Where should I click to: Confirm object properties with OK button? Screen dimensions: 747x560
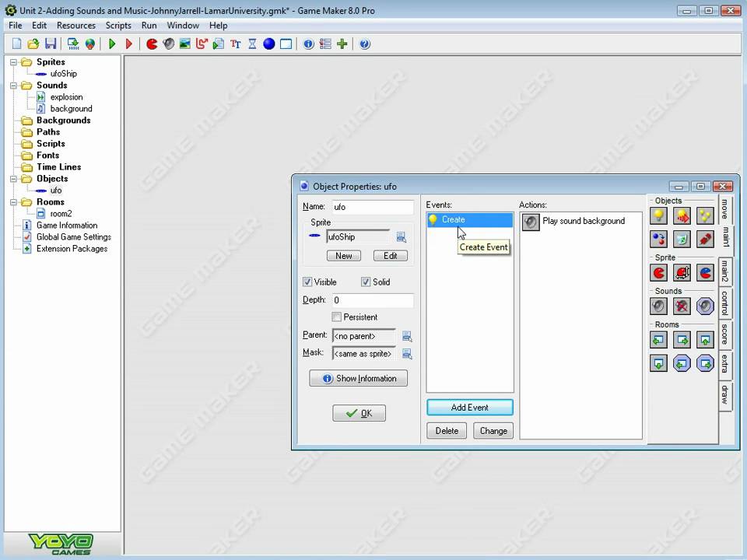[359, 413]
